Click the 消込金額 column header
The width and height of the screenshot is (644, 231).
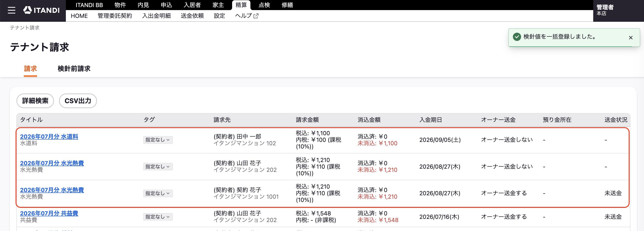coord(369,120)
